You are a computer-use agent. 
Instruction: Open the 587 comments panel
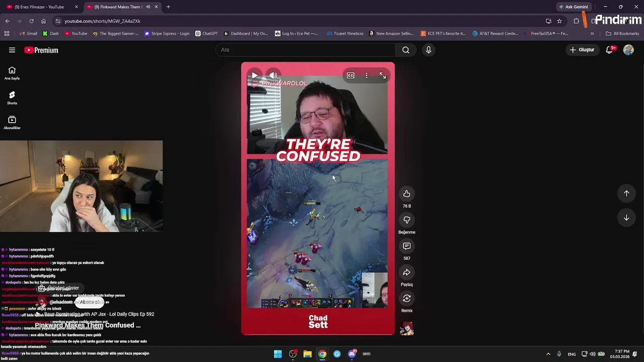(407, 246)
